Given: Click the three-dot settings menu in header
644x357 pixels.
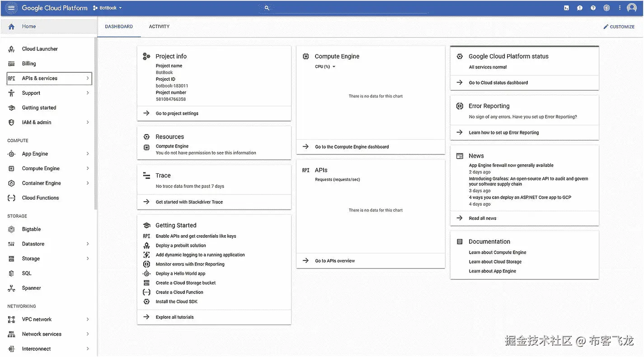Looking at the screenshot, I should click(x=620, y=8).
